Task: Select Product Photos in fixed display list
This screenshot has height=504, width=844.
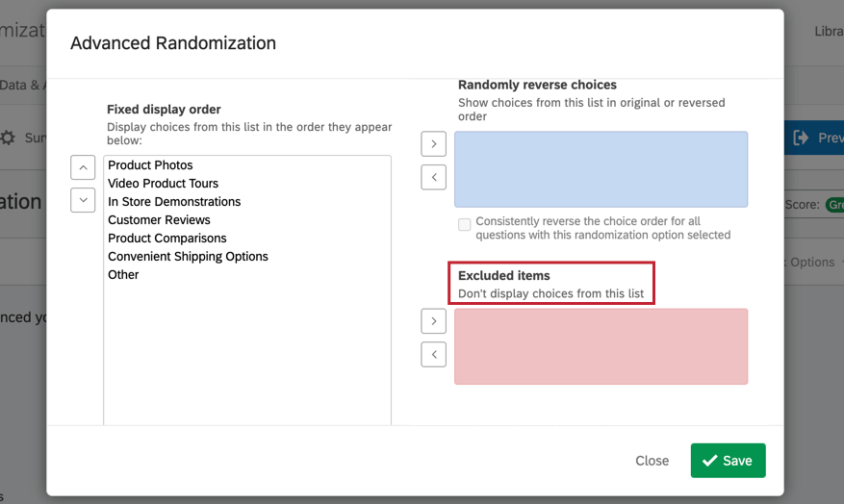Action: pos(150,165)
